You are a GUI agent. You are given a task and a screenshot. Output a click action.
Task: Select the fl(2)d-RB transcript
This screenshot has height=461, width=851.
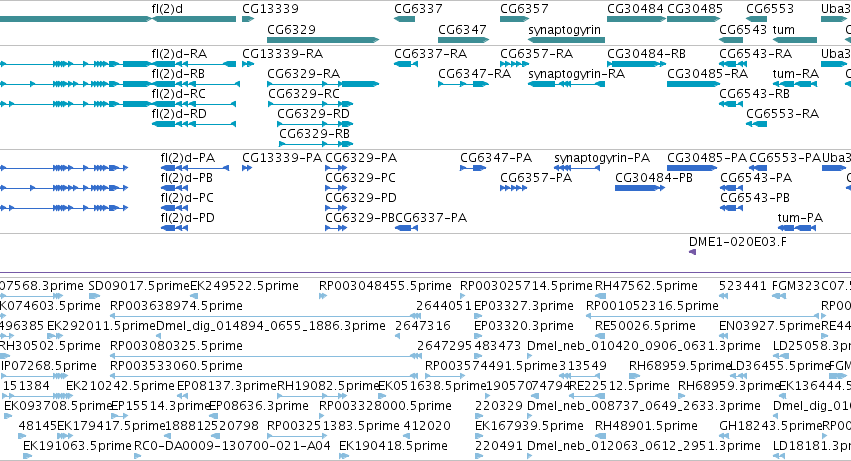point(196,84)
